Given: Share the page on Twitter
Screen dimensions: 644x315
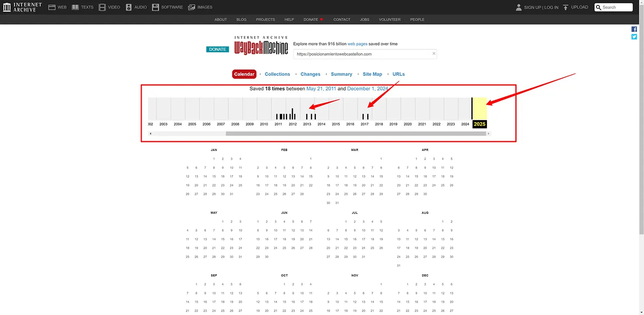Looking at the screenshot, I should pos(634,37).
